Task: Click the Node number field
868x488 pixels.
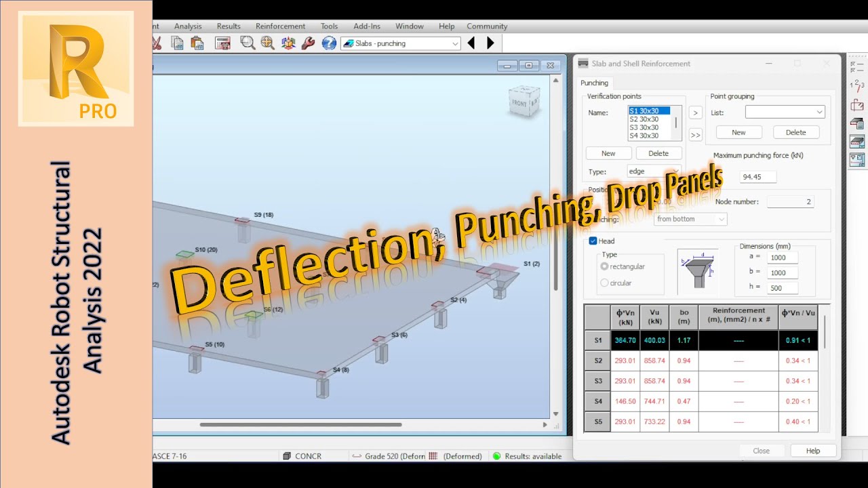Action: [790, 202]
